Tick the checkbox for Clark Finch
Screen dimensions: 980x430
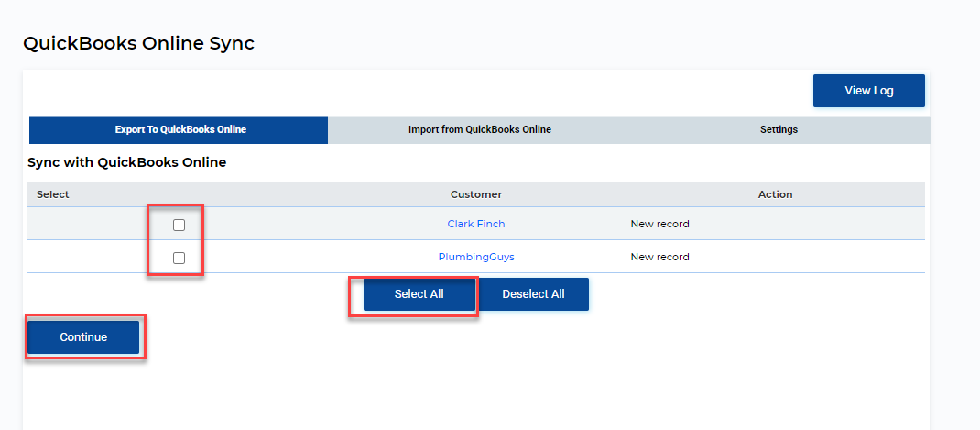179,225
